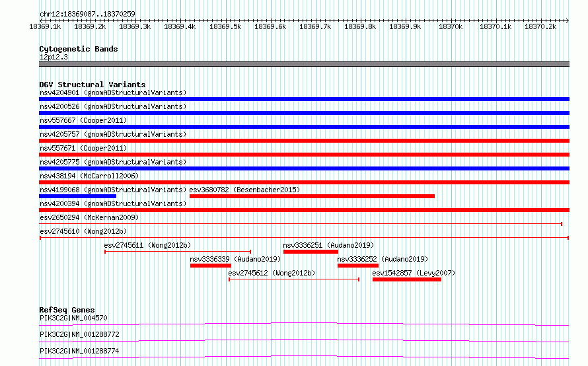Open the esv2745612 Wong2012b variant line
The image size is (588, 366).
click(x=294, y=279)
